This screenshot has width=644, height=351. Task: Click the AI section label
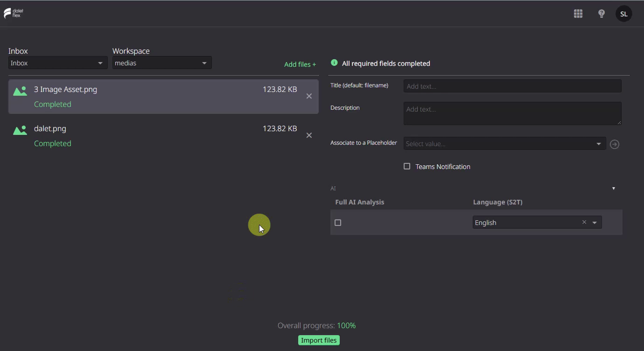tap(333, 189)
